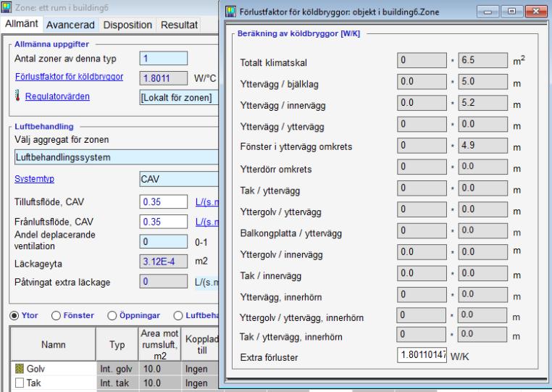The image size is (552, 392).
Task: Click Tak row Ingen connection cell
Action: pos(201,383)
